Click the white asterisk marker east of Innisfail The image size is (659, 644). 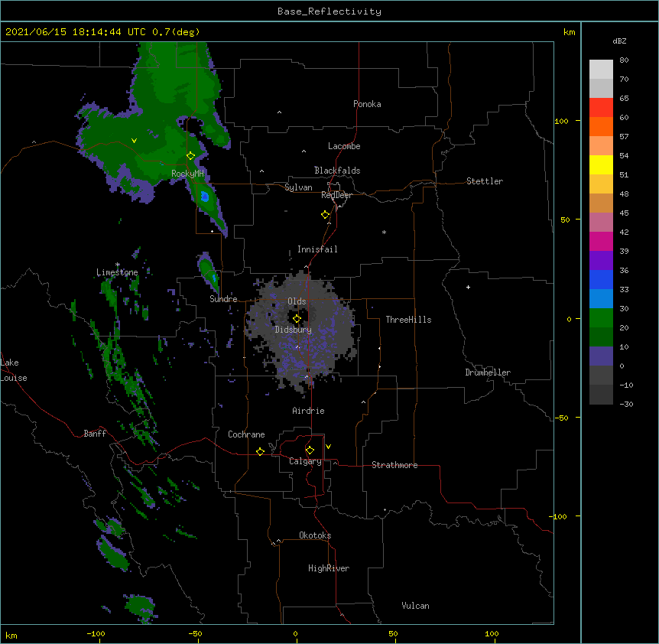[384, 232]
